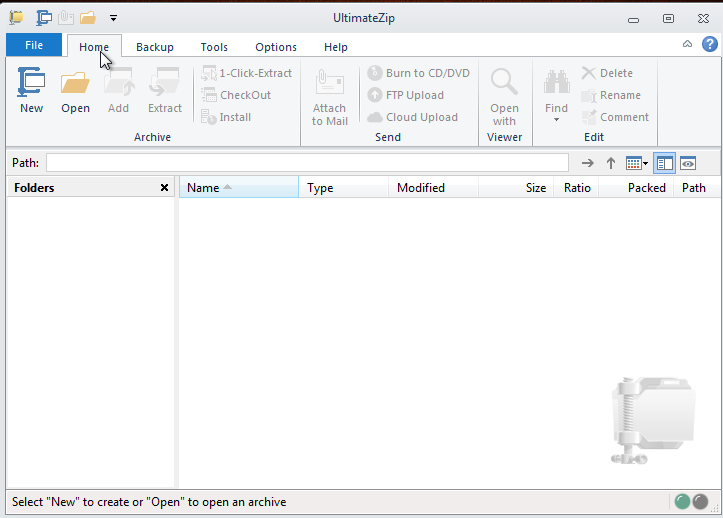Sort by the Ratio column header

[x=576, y=187]
